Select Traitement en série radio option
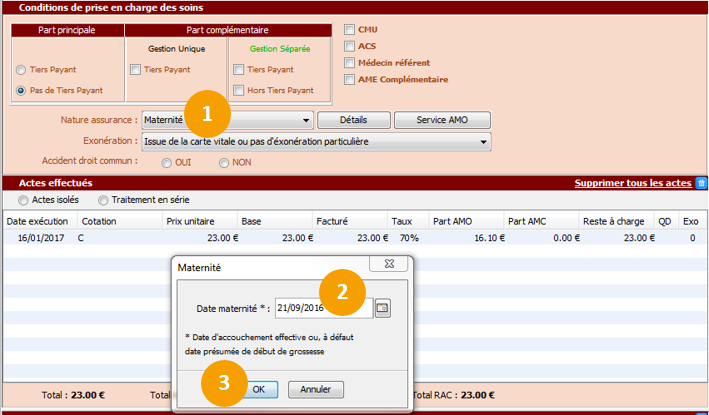The width and height of the screenshot is (709, 415). (x=103, y=201)
